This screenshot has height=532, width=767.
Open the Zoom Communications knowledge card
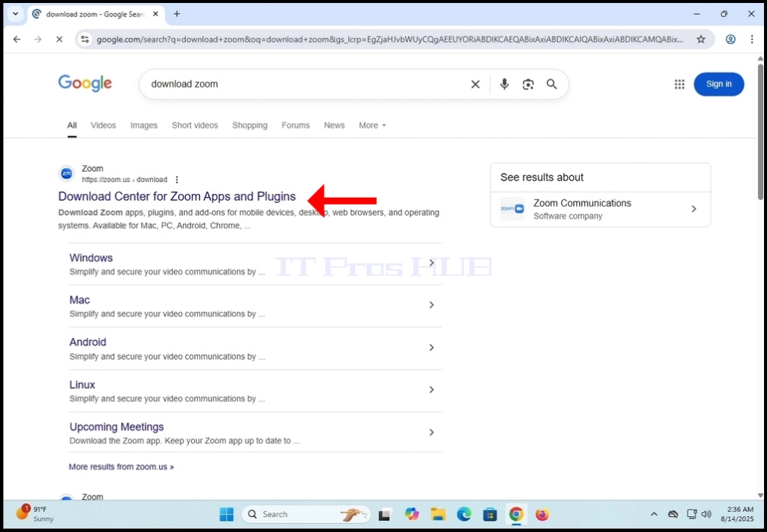[600, 209]
